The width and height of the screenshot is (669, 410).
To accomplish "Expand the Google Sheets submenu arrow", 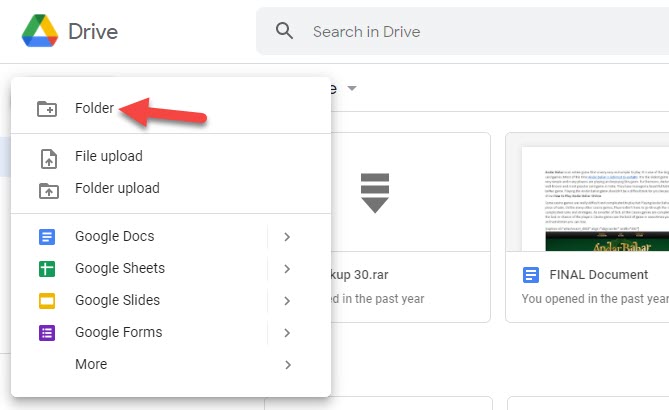I will pos(287,269).
